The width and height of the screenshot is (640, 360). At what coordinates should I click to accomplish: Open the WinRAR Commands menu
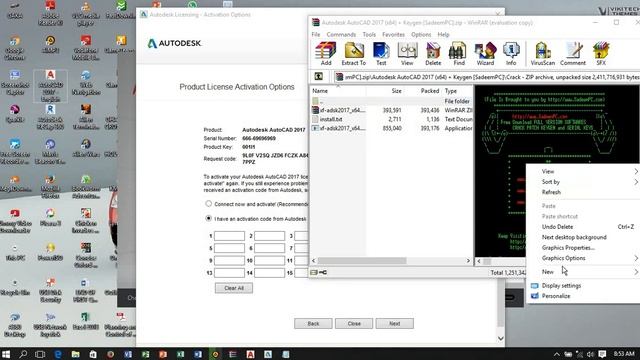pos(341,34)
